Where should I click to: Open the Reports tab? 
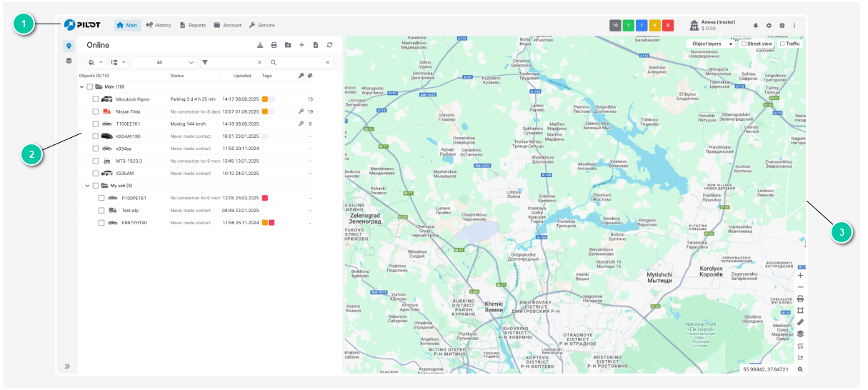click(193, 25)
